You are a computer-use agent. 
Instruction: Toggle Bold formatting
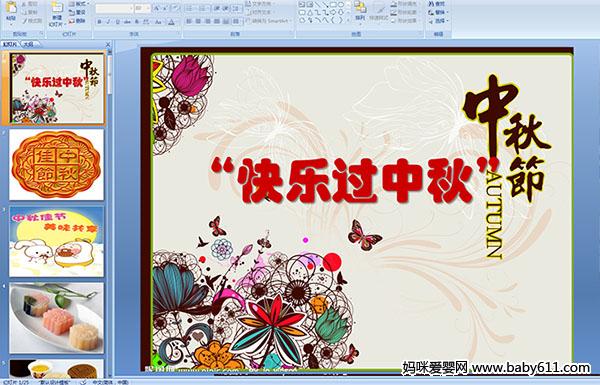pyautogui.click(x=99, y=22)
